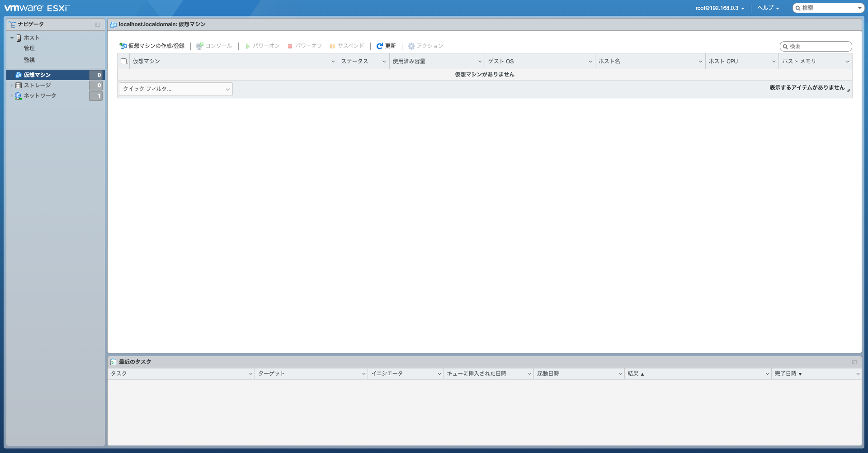The width and height of the screenshot is (868, 453).
Task: Click the ネットワーク globe icon
Action: coord(19,96)
